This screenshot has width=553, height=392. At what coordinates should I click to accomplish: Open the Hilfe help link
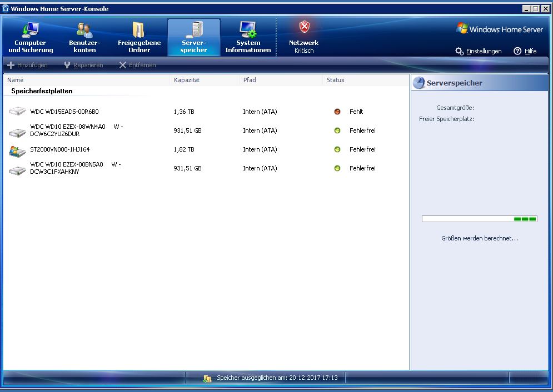coord(525,51)
